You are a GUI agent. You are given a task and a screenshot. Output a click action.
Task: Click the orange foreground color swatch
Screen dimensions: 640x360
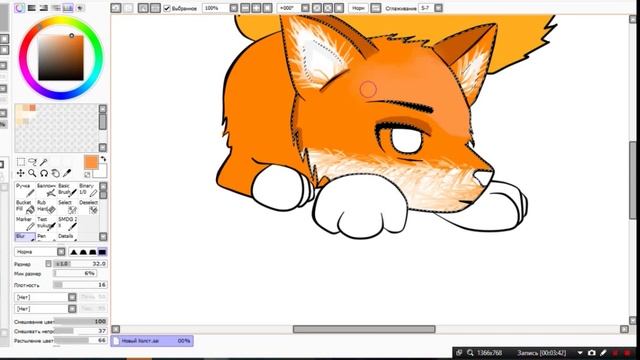pyautogui.click(x=91, y=162)
